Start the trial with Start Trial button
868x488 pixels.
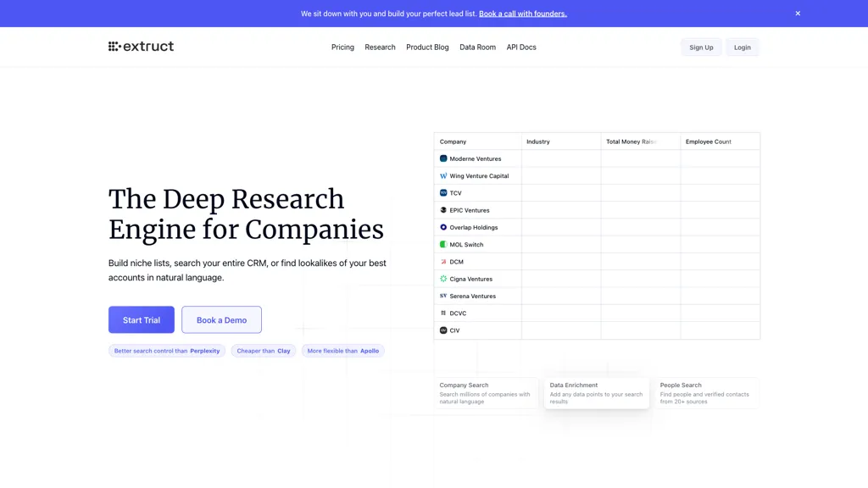142,319
